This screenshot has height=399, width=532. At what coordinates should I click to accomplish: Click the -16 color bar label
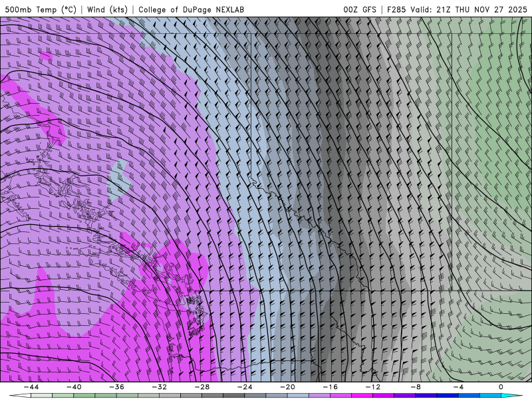click(x=330, y=387)
